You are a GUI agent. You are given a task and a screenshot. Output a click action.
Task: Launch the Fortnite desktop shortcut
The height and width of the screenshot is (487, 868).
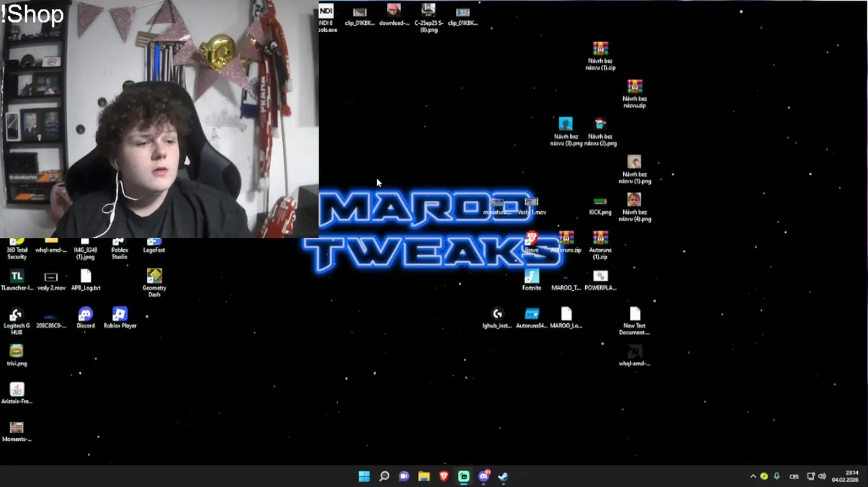pyautogui.click(x=532, y=280)
